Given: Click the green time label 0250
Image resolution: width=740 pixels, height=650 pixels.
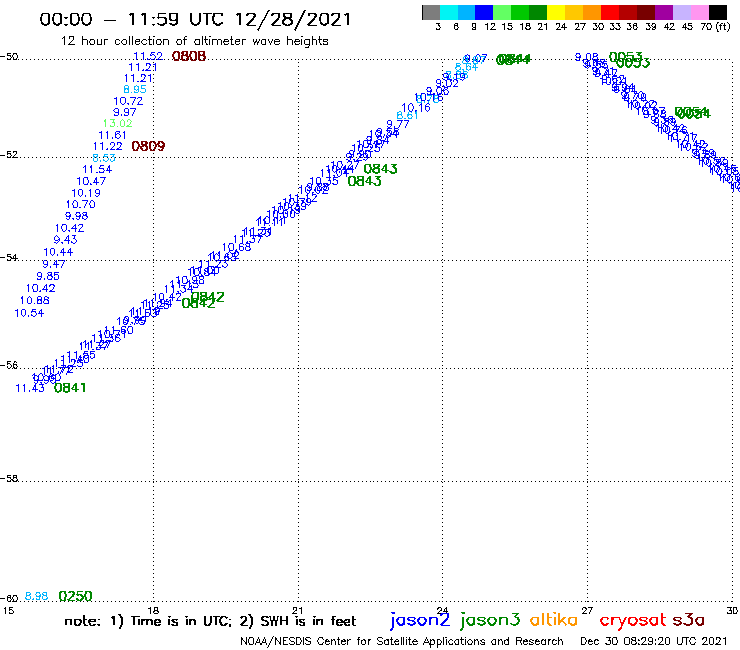Looking at the screenshot, I should 76,596.
